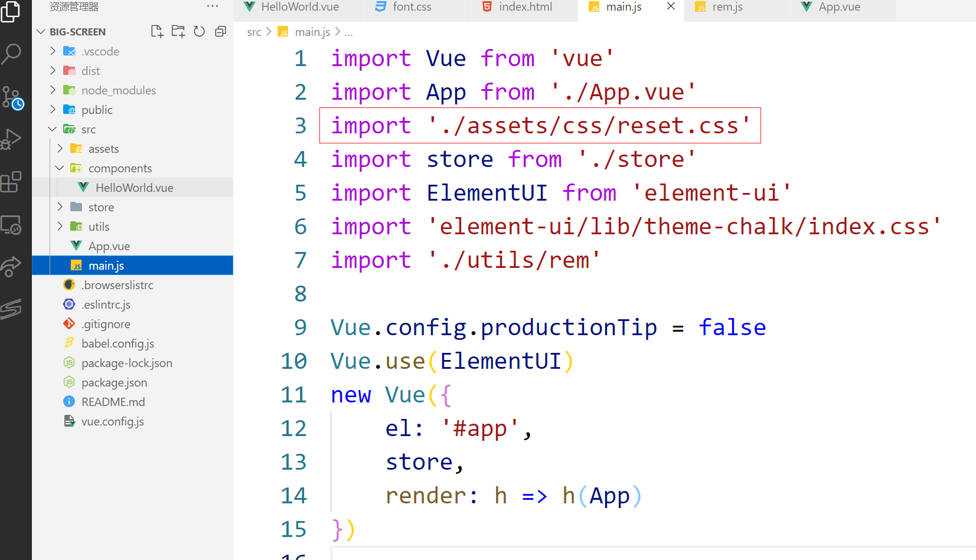Click the theme-chalk css import path
Screen dimensions: 976x560
click(684, 227)
